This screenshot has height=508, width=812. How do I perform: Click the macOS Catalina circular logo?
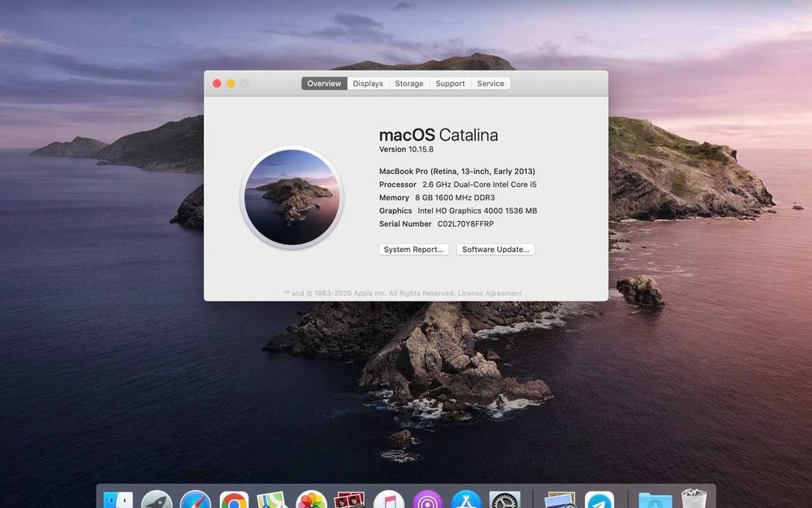[292, 197]
